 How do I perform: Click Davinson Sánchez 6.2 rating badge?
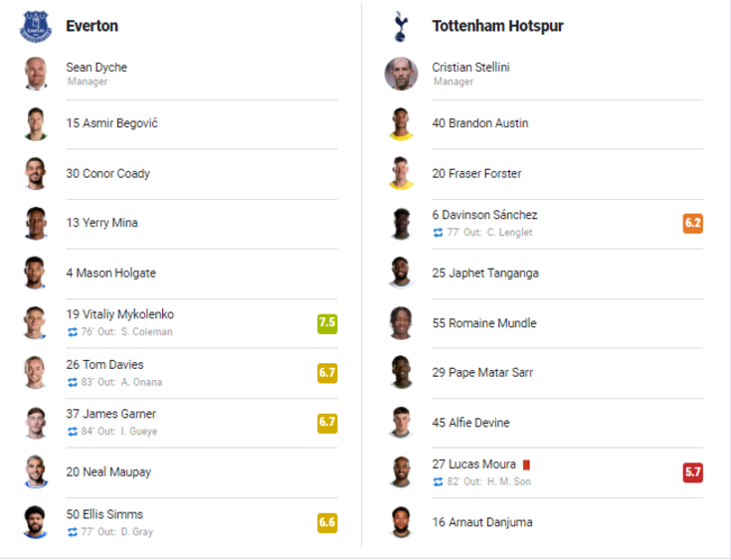pos(693,223)
